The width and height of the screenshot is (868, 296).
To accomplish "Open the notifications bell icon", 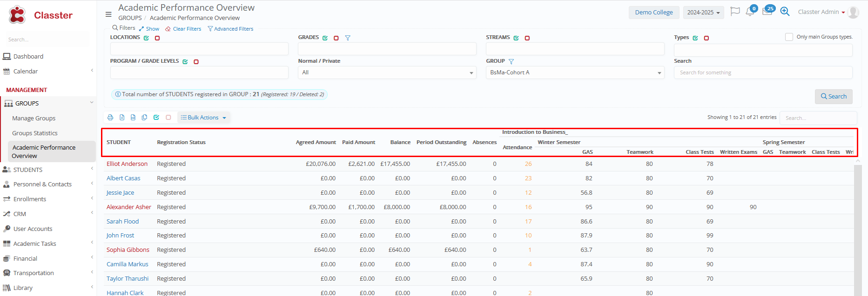I will [750, 12].
